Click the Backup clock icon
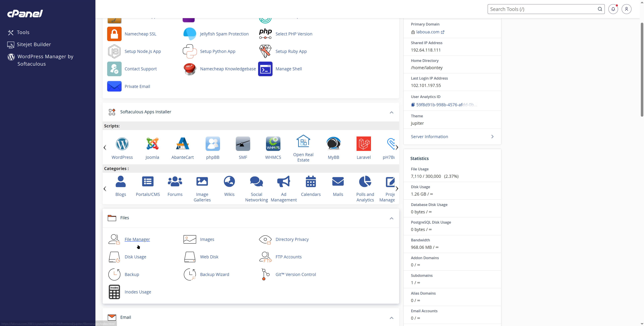This screenshot has width=644, height=326. tap(114, 274)
